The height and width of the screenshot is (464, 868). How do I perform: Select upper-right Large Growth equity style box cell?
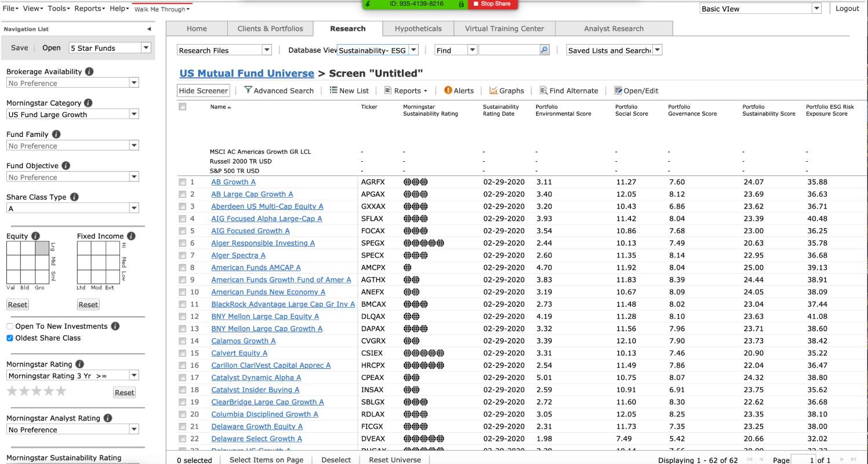(x=42, y=248)
